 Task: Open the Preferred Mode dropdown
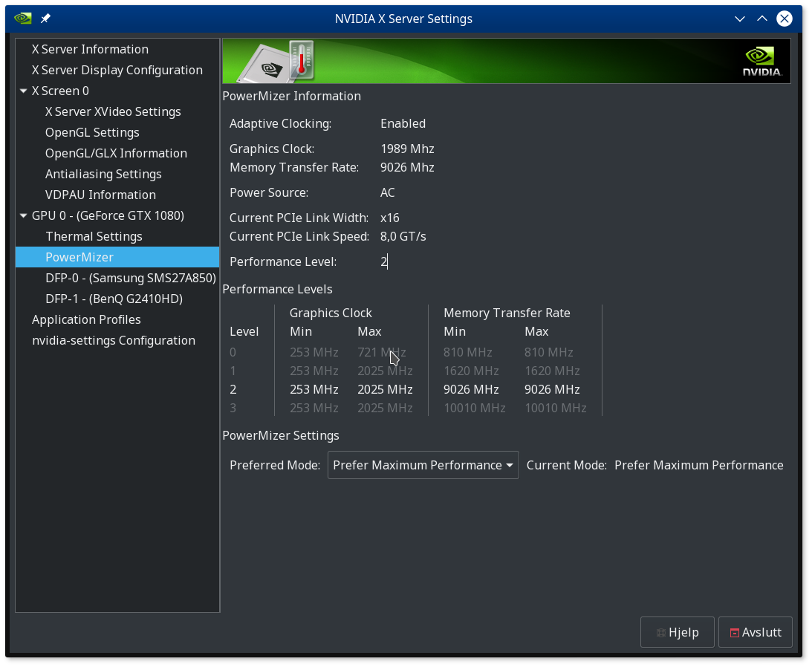click(423, 465)
